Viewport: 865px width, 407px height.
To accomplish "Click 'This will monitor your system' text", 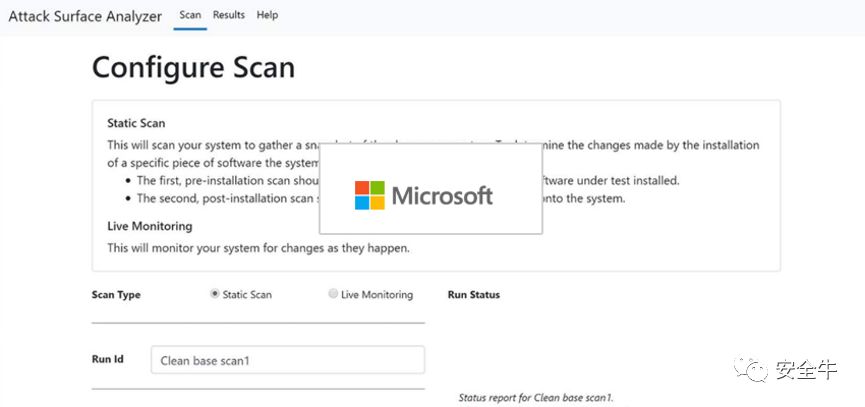I will click(258, 248).
